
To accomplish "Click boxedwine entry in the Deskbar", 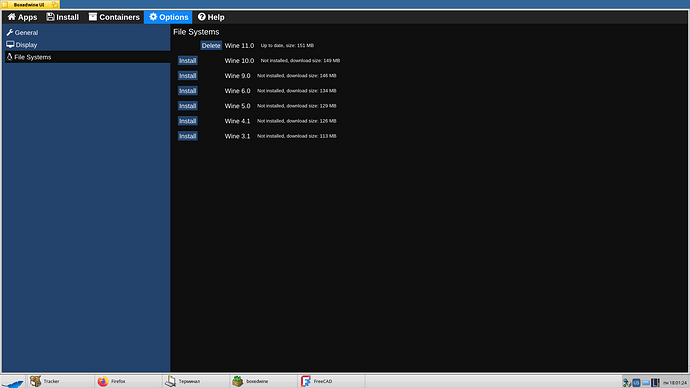I will coord(264,381).
